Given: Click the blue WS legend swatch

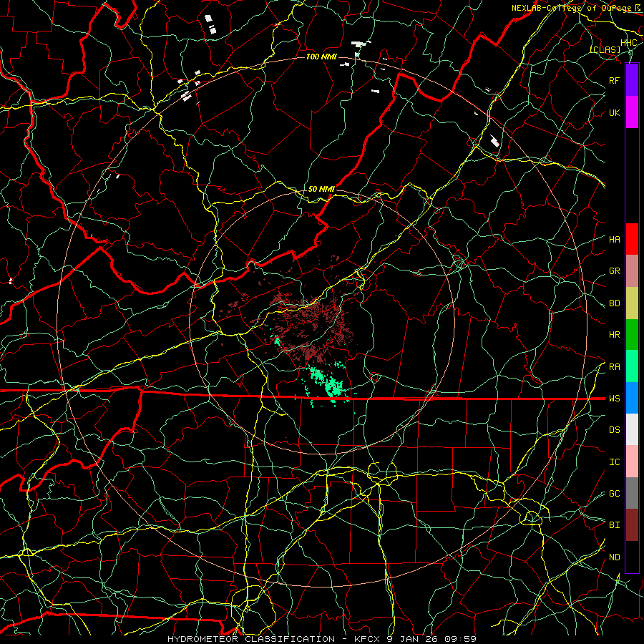Looking at the screenshot, I should tap(632, 398).
